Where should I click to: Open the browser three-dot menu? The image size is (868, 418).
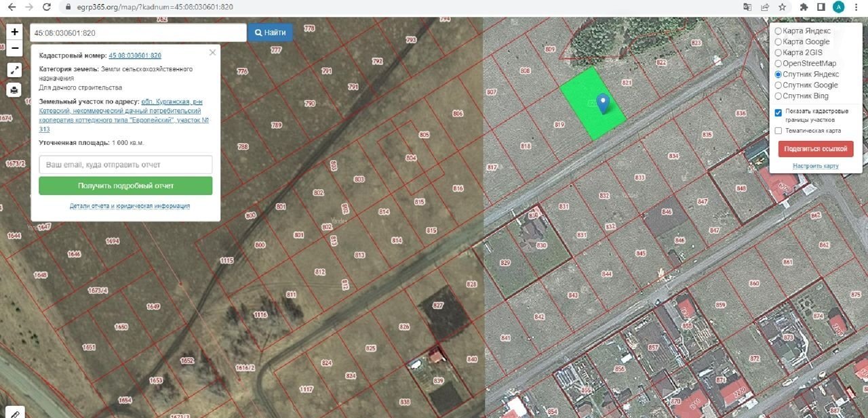click(x=857, y=7)
